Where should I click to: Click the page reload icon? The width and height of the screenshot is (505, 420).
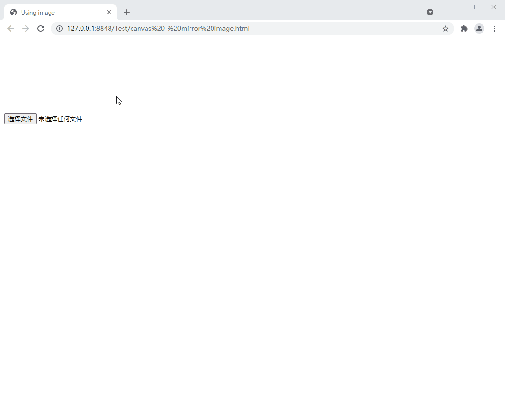point(41,29)
